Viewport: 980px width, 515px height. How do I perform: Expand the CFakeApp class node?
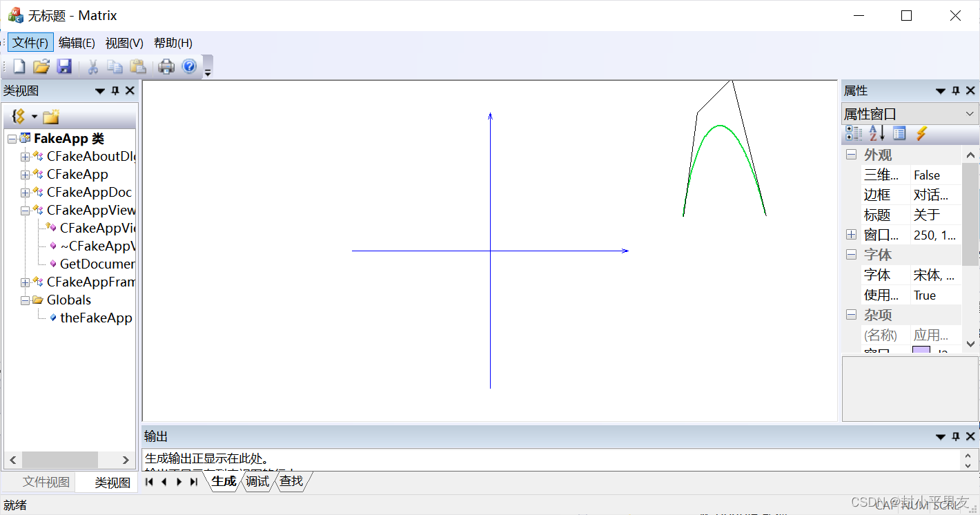(x=25, y=175)
